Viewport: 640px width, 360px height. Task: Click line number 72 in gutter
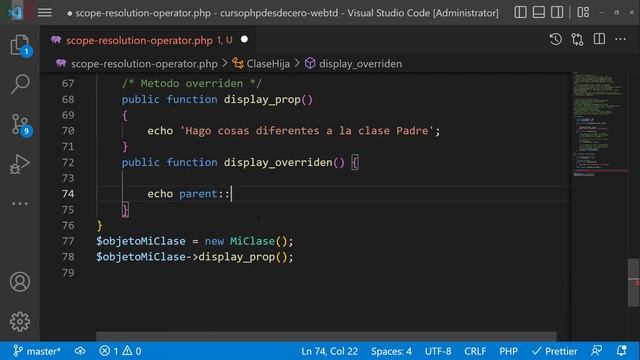(x=68, y=162)
